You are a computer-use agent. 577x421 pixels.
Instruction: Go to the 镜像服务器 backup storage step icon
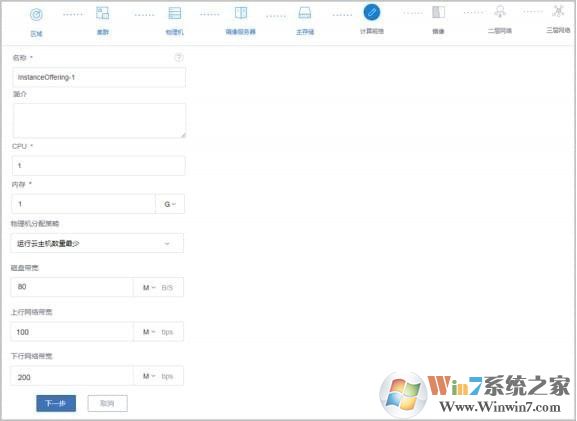(241, 13)
